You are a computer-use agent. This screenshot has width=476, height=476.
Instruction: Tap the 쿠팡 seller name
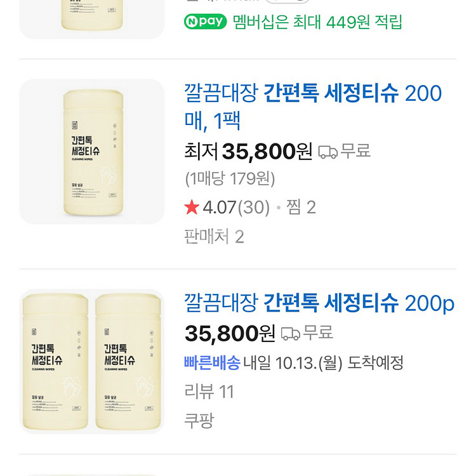coord(199,420)
